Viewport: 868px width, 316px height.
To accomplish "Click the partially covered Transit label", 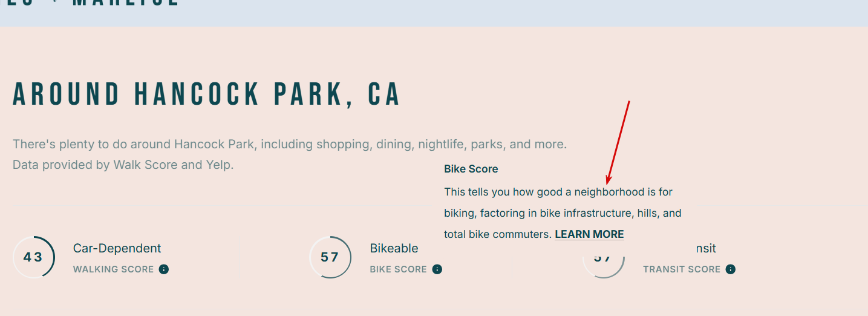I will pos(706,248).
